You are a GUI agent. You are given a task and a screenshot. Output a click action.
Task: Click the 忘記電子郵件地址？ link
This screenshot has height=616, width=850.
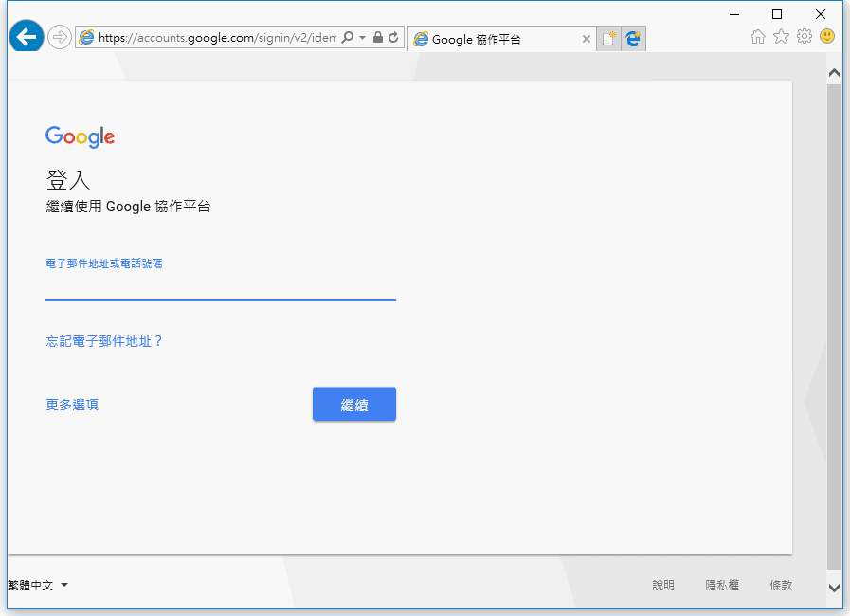tap(104, 341)
